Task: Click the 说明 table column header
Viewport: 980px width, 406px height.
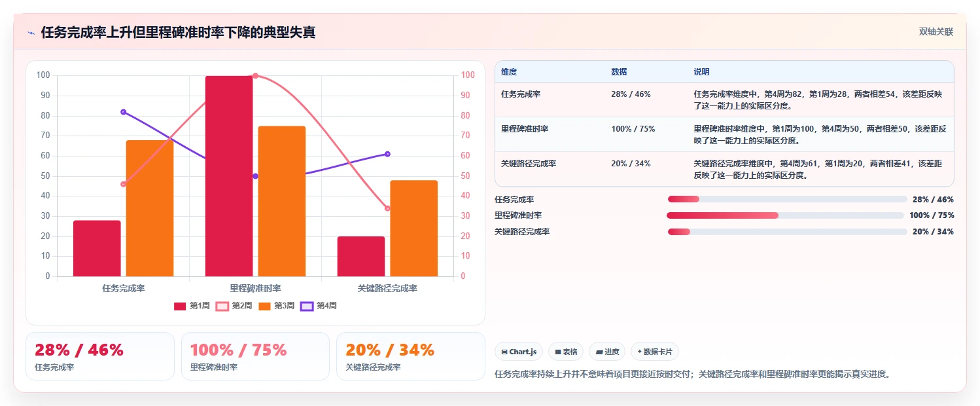Action: click(701, 72)
